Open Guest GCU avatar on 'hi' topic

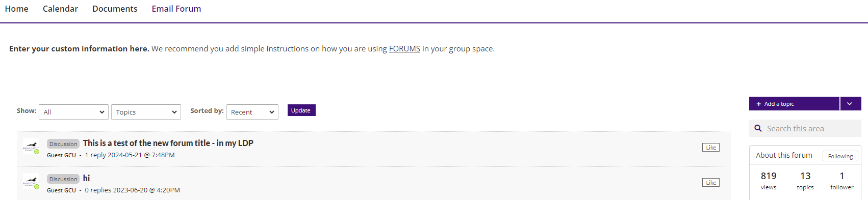[x=31, y=181]
